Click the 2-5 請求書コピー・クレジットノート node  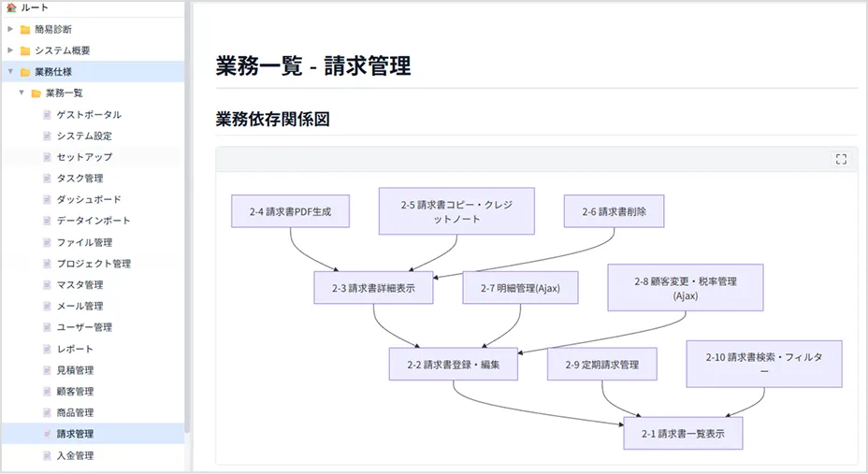click(456, 211)
